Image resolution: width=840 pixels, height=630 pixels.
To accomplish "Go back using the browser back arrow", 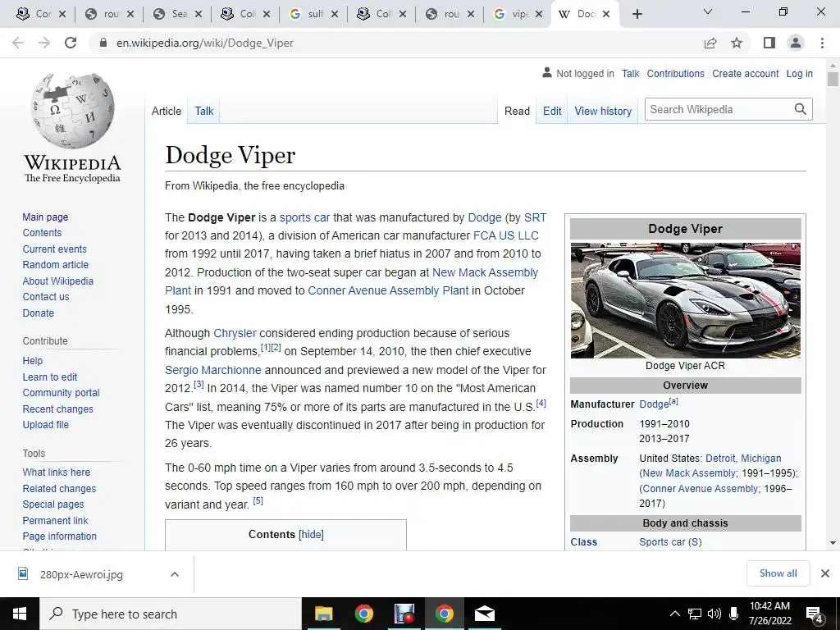I will tap(18, 43).
